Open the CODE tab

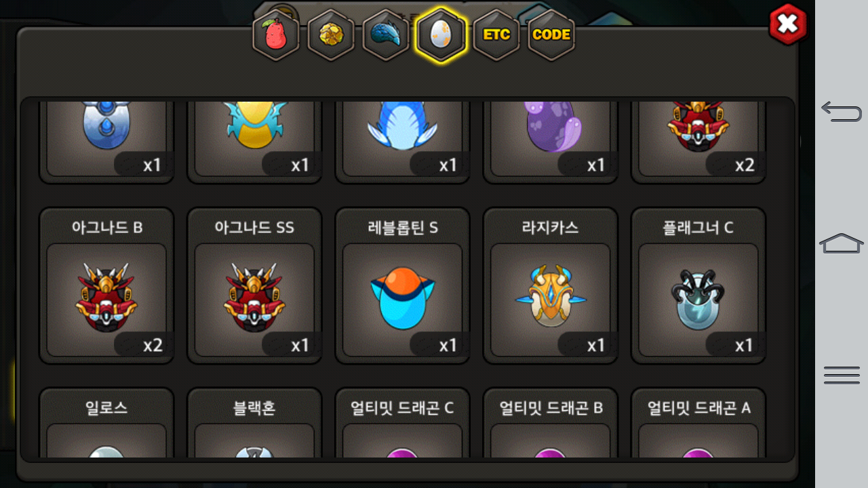551,35
